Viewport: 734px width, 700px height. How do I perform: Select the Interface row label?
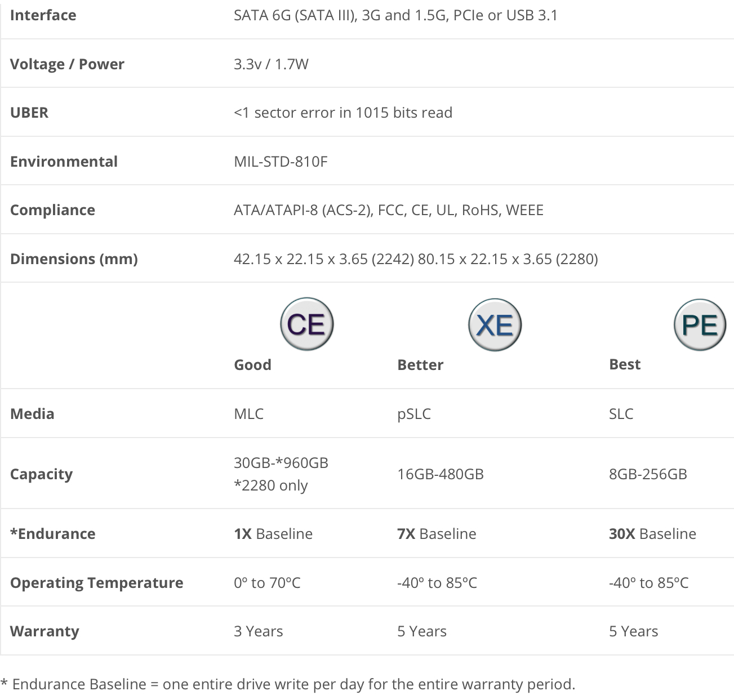(x=43, y=15)
